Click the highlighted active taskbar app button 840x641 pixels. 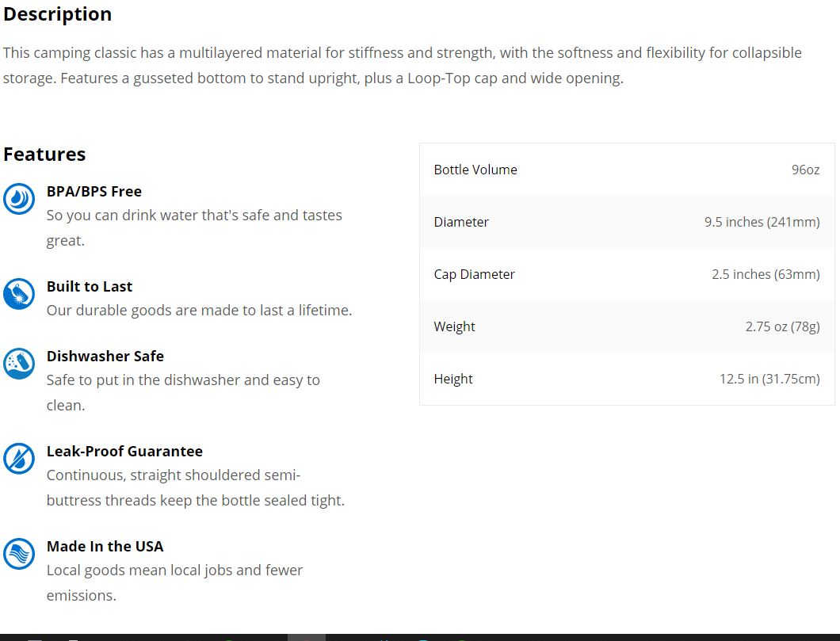pos(307,637)
